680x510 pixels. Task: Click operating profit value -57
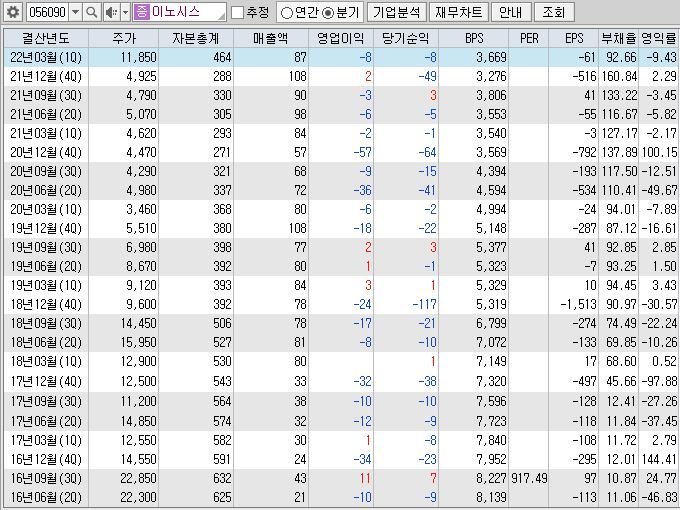363,152
